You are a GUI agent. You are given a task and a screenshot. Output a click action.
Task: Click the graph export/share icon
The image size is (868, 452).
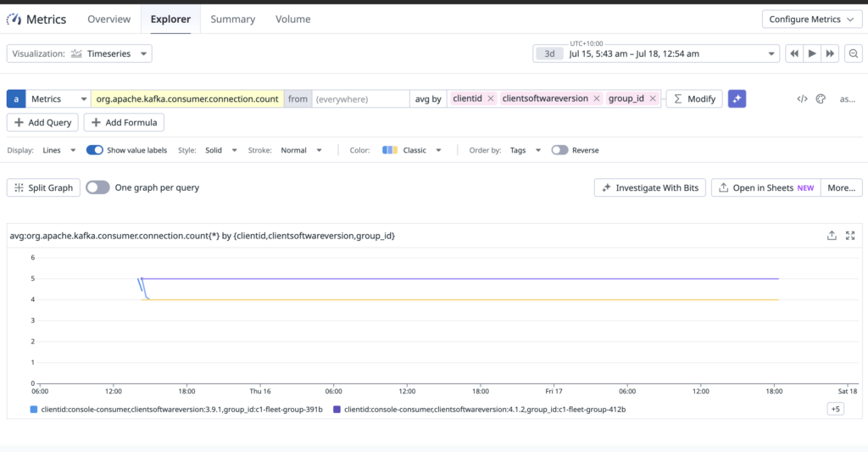click(832, 236)
